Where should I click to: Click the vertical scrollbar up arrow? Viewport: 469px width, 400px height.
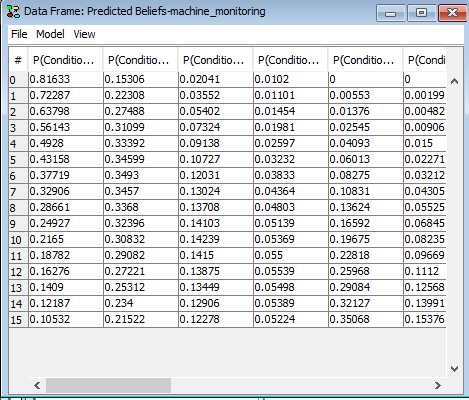click(x=454, y=81)
